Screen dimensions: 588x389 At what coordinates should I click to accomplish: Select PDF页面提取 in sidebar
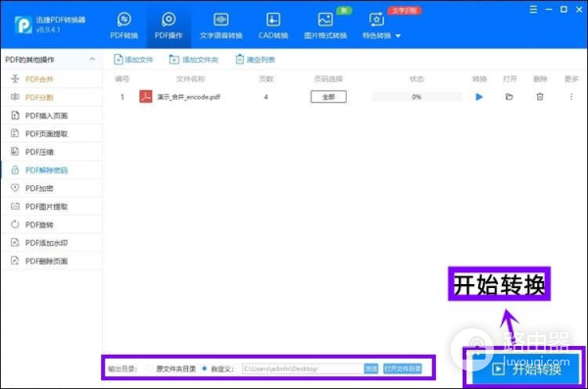click(52, 133)
